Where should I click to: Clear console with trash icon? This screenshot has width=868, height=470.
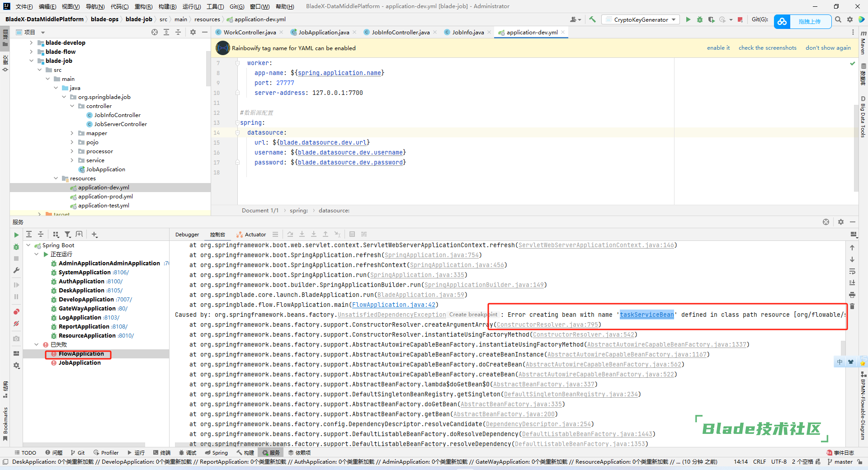click(x=852, y=306)
